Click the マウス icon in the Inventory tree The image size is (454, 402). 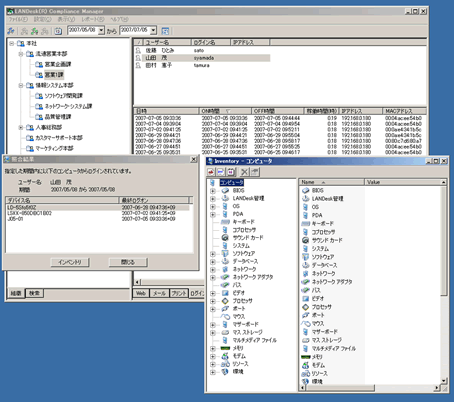(225, 316)
